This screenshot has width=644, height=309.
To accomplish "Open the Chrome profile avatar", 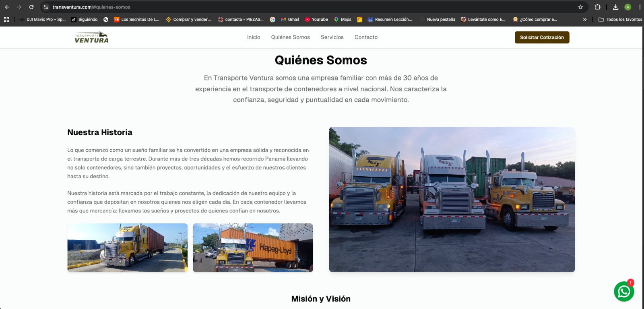I will 627,7.
